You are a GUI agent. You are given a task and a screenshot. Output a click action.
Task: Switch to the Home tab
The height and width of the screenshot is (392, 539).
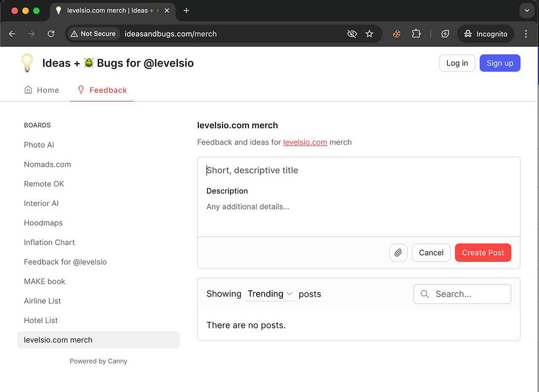pyautogui.click(x=42, y=90)
